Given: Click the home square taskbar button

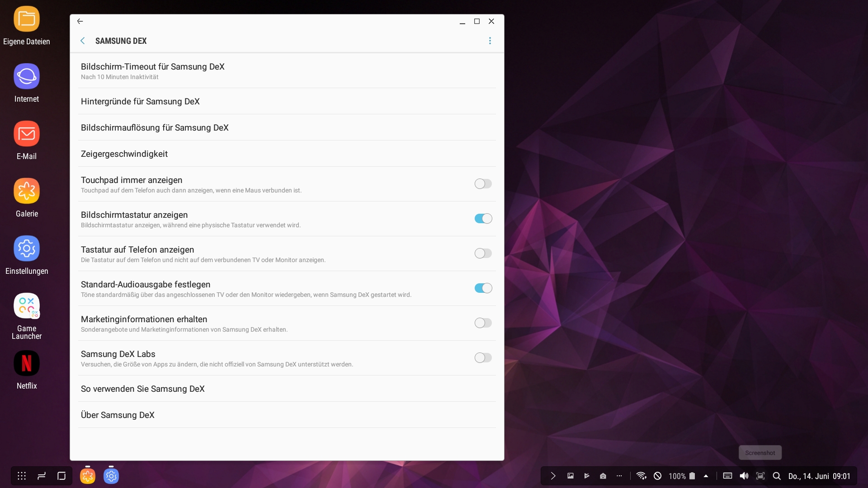Looking at the screenshot, I should [x=61, y=476].
